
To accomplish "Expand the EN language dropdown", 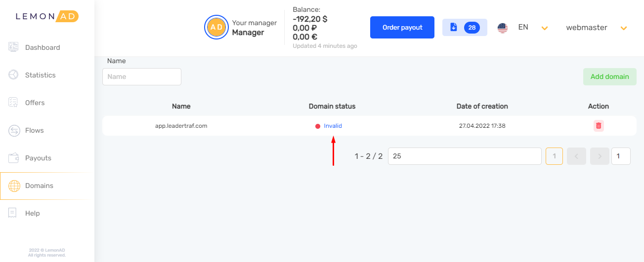I will (x=544, y=28).
